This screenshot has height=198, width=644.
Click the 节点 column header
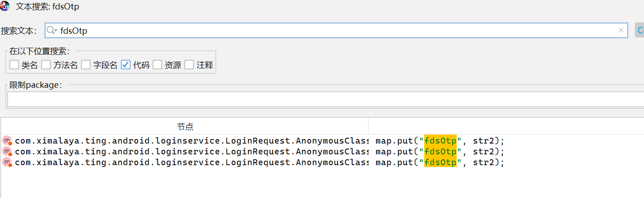click(185, 126)
